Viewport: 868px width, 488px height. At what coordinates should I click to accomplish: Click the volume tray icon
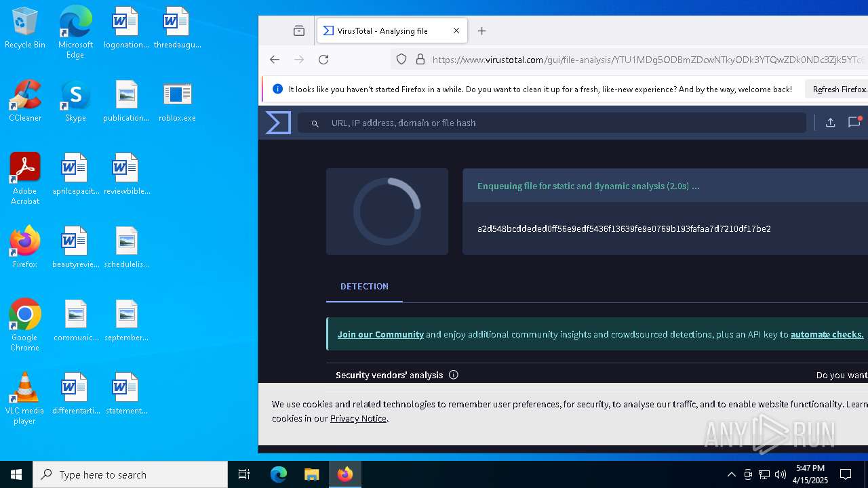(781, 474)
